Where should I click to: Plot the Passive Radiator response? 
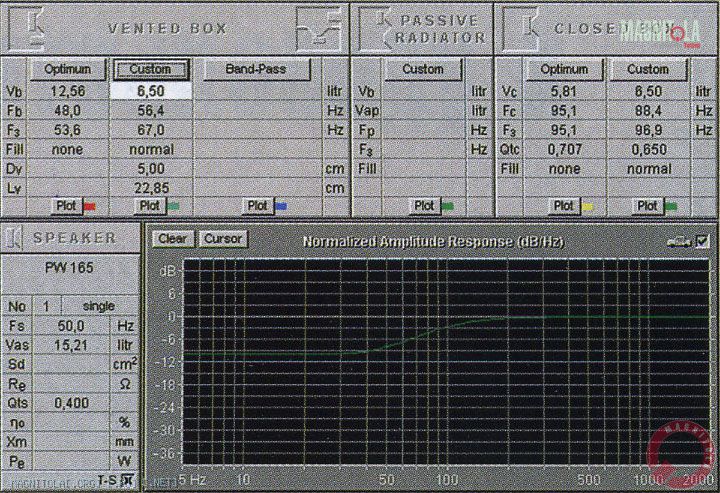[424, 206]
